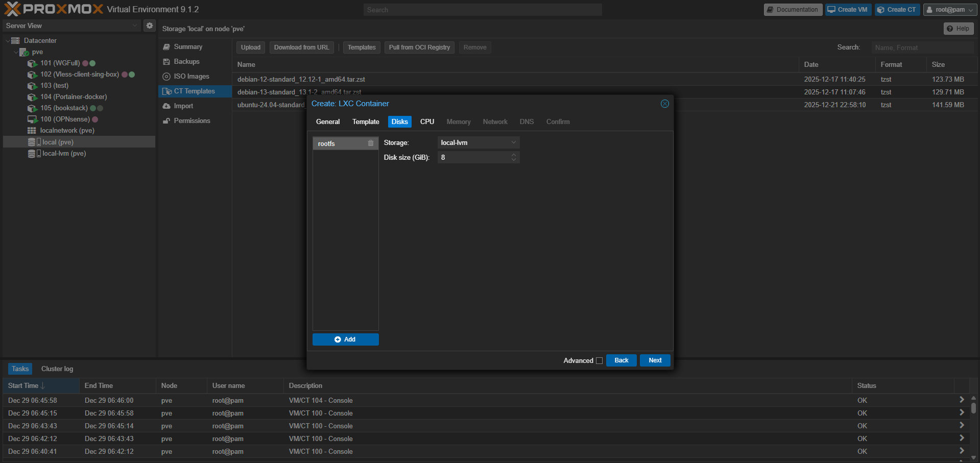The image size is (980, 463).
Task: Click Next in the wizard
Action: click(x=655, y=360)
